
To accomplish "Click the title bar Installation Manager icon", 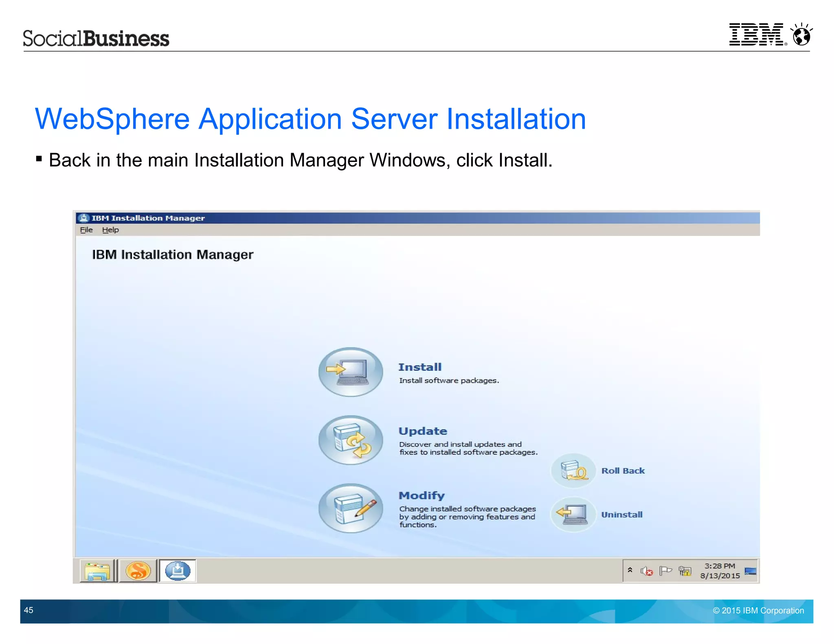I will (x=83, y=218).
